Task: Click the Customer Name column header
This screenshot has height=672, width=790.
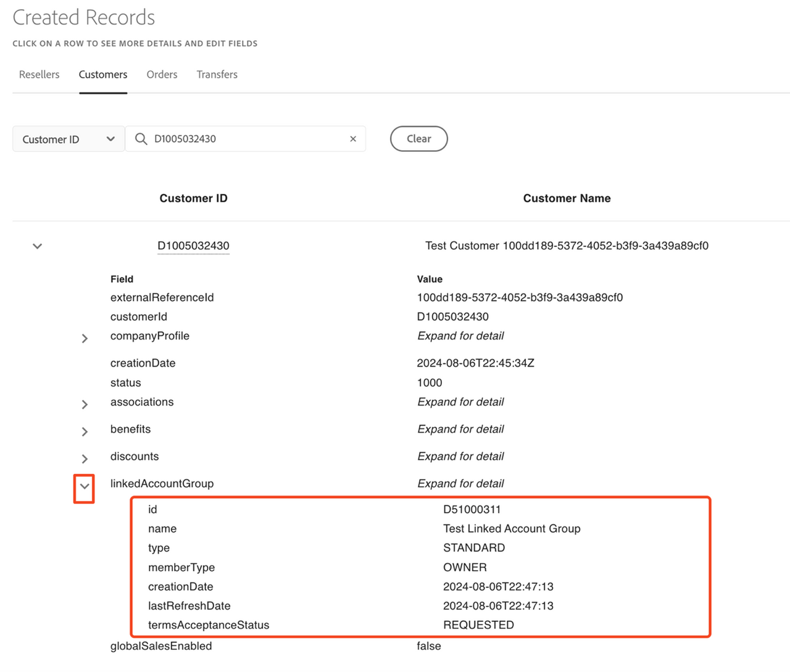Action: pos(567,198)
